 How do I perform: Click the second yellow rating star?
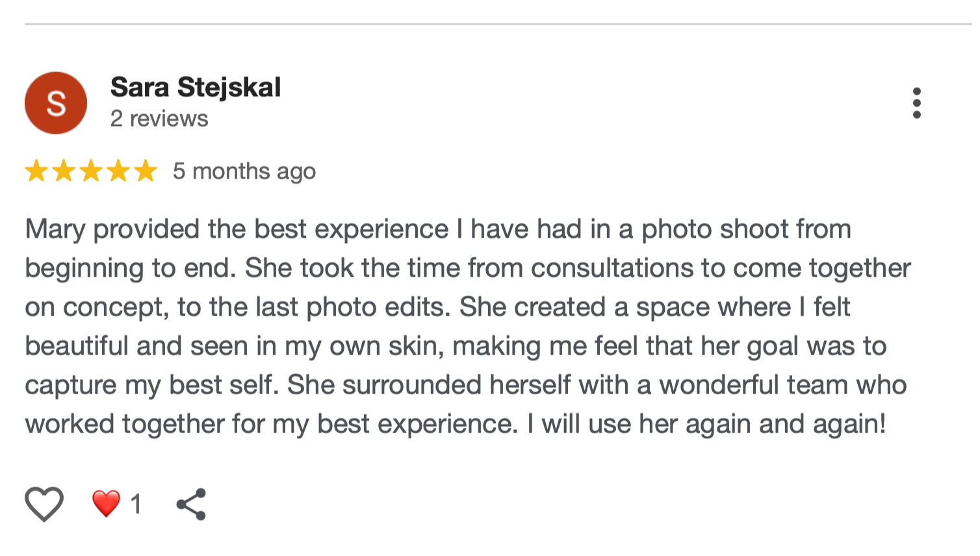(x=64, y=171)
